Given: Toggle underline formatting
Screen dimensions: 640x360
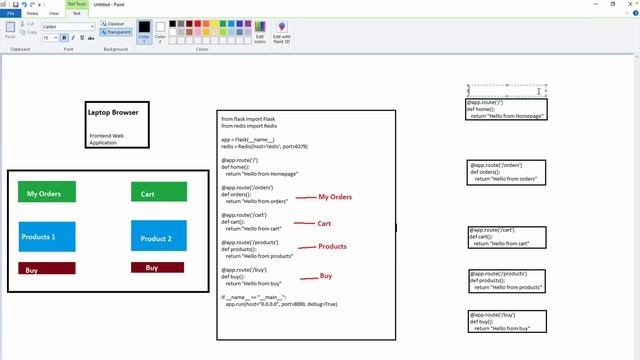Looking at the screenshot, I should pos(82,38).
